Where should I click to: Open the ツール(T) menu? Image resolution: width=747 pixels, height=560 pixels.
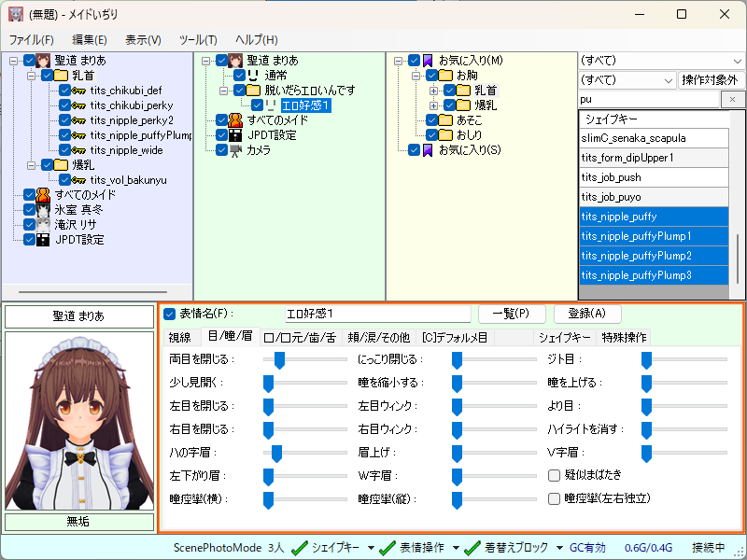(198, 39)
